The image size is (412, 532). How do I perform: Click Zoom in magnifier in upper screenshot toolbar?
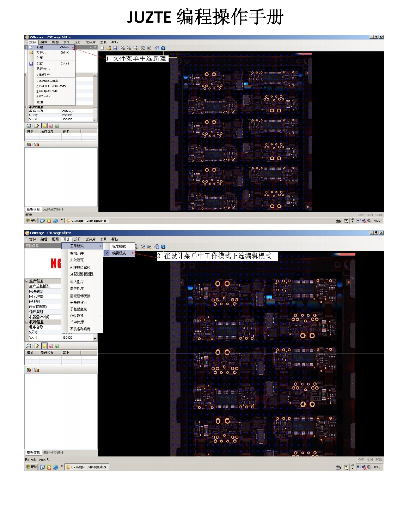pyautogui.click(x=123, y=48)
